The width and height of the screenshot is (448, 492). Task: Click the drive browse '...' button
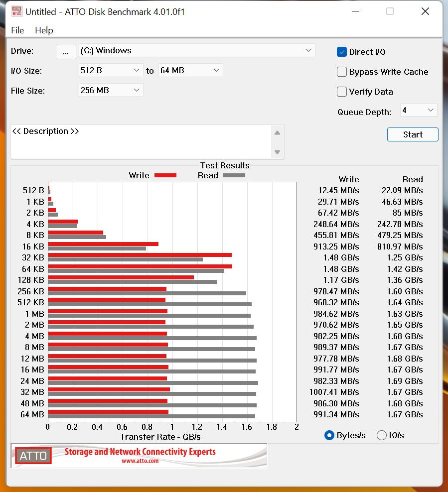(66, 51)
